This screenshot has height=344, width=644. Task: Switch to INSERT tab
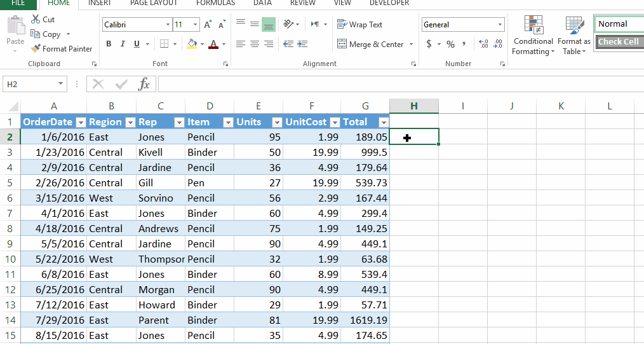pyautogui.click(x=100, y=3)
